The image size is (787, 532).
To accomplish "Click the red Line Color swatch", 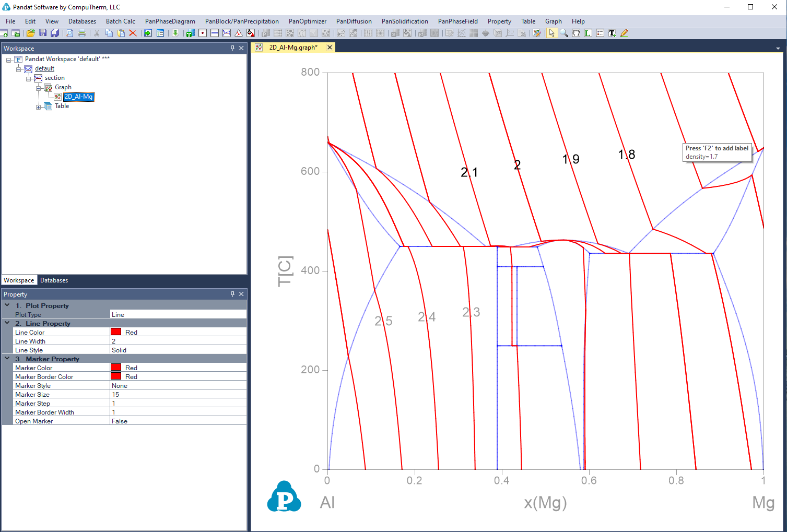I will point(116,332).
